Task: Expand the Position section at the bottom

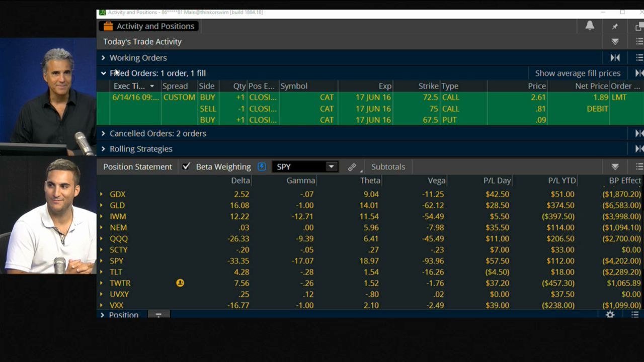Action: 102,315
